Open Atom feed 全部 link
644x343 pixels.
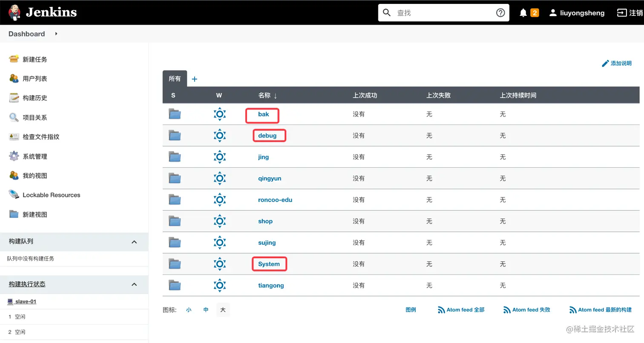coord(461,310)
